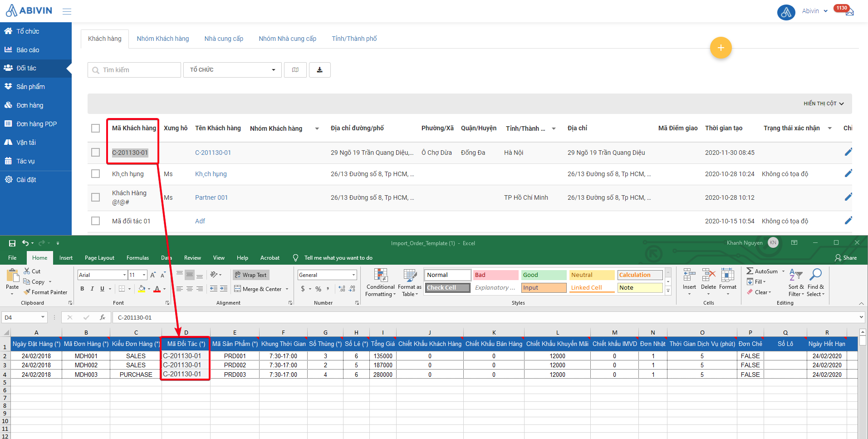Check the box for customer C-201130-01
Screen dimensions: 868x439
click(95, 152)
